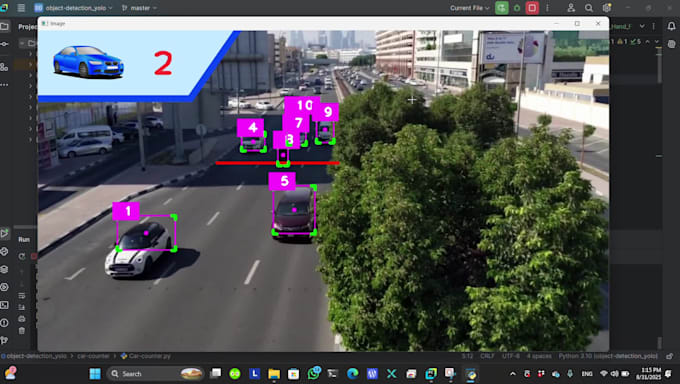Image resolution: width=680 pixels, height=384 pixels.
Task: Open the Run tool window icon
Action: click(x=4, y=233)
